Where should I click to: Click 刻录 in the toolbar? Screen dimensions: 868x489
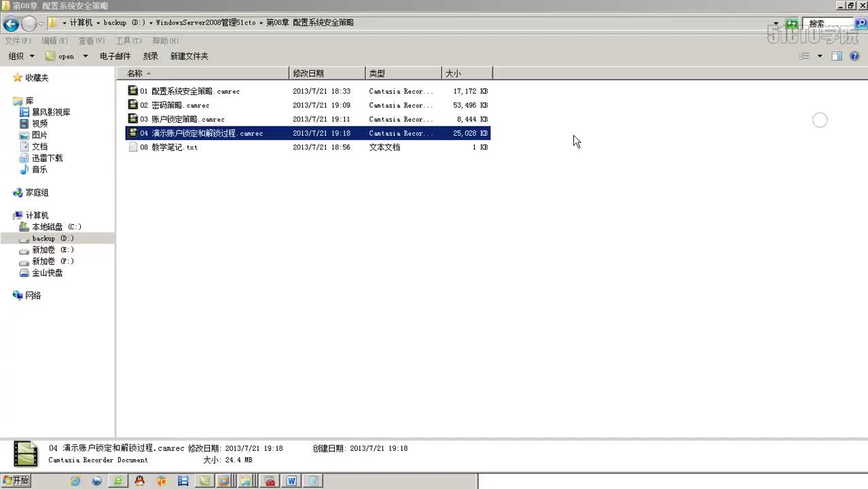(151, 56)
